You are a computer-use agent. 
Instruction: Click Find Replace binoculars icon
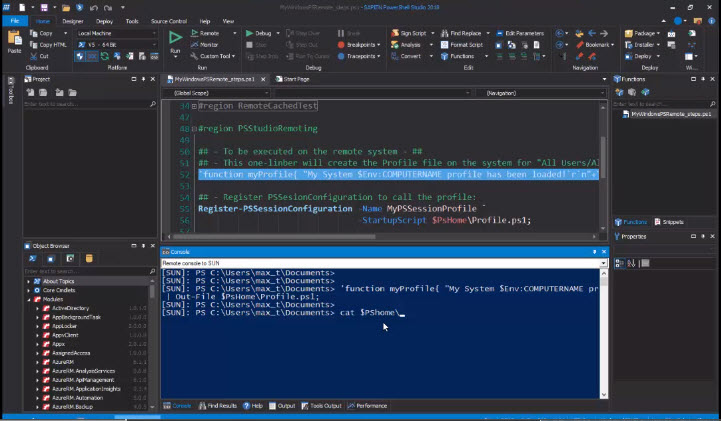(x=445, y=33)
